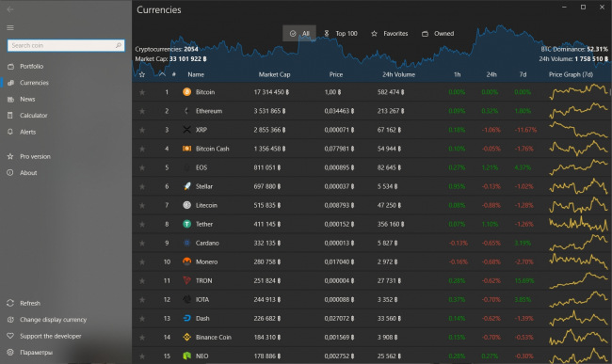Viewport: 612px width, 364px height.
Task: Click the Refresh icon in sidebar
Action: point(10,303)
